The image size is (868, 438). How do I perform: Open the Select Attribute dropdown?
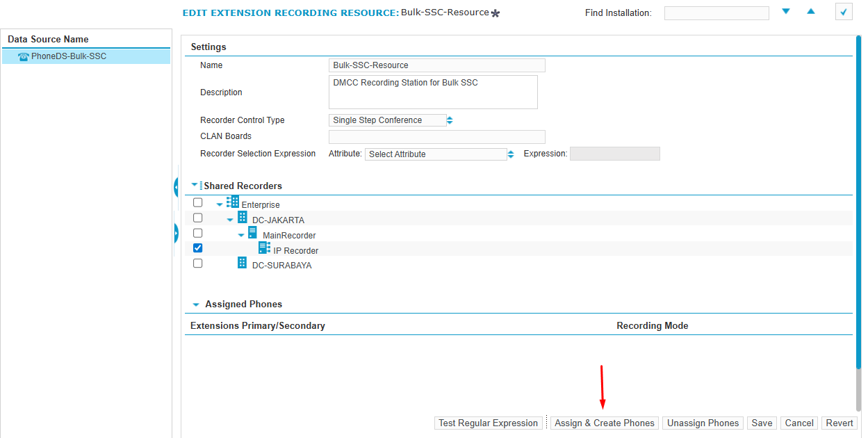tap(439, 154)
